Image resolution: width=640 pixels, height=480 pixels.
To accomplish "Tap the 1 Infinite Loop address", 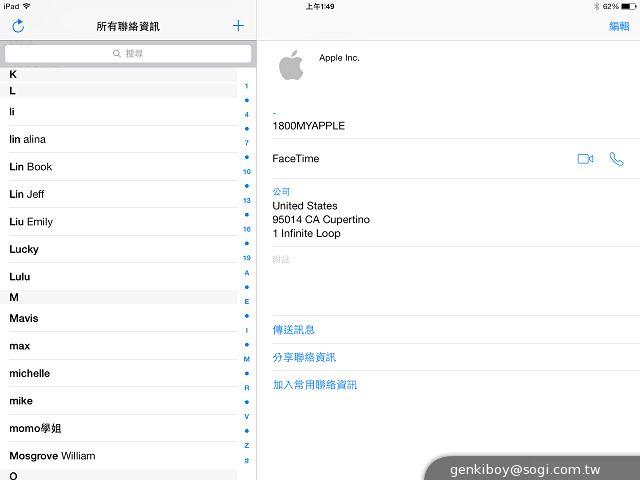I will pyautogui.click(x=307, y=233).
